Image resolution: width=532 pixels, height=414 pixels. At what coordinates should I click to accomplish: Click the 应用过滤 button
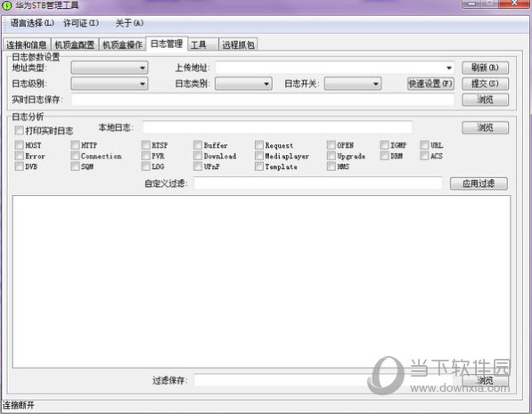[x=479, y=183]
